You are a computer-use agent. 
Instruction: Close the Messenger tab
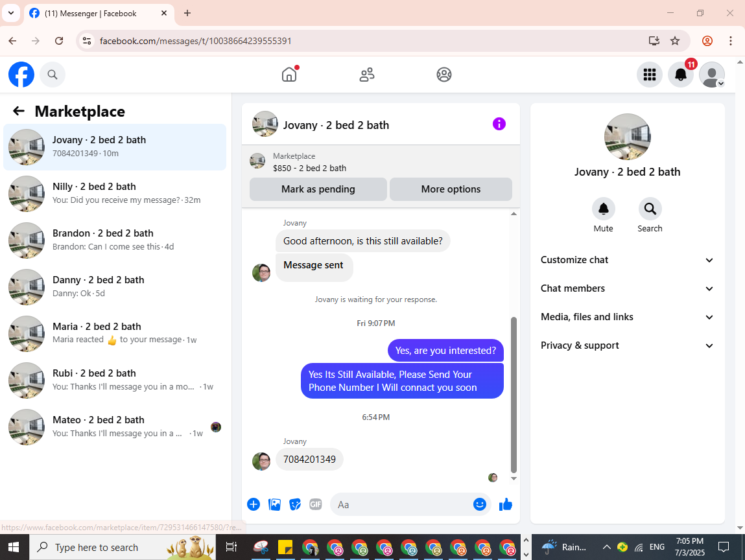point(164,14)
